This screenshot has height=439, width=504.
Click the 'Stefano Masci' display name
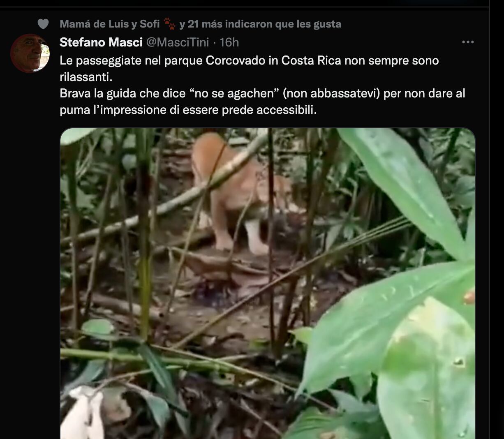101,42
